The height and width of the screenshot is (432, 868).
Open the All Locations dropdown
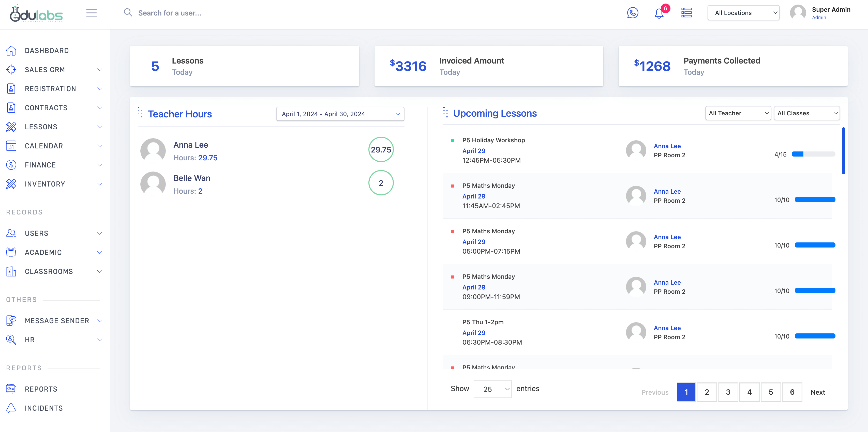coord(743,13)
